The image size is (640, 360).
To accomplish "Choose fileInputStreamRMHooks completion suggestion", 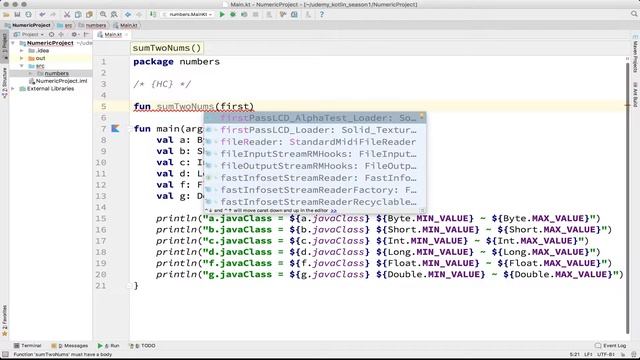I will 315,154.
